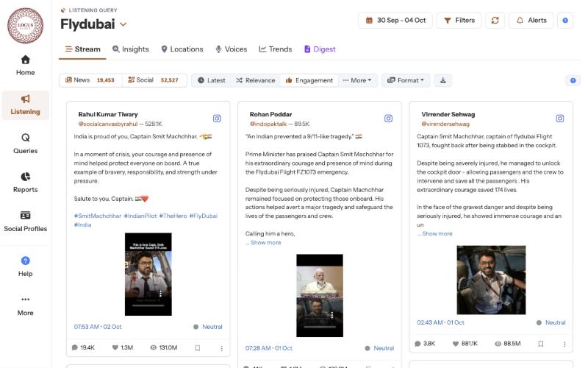Click 07:28 AM · 01 Oct timestamp
This screenshot has height=368, width=588.
(269, 348)
